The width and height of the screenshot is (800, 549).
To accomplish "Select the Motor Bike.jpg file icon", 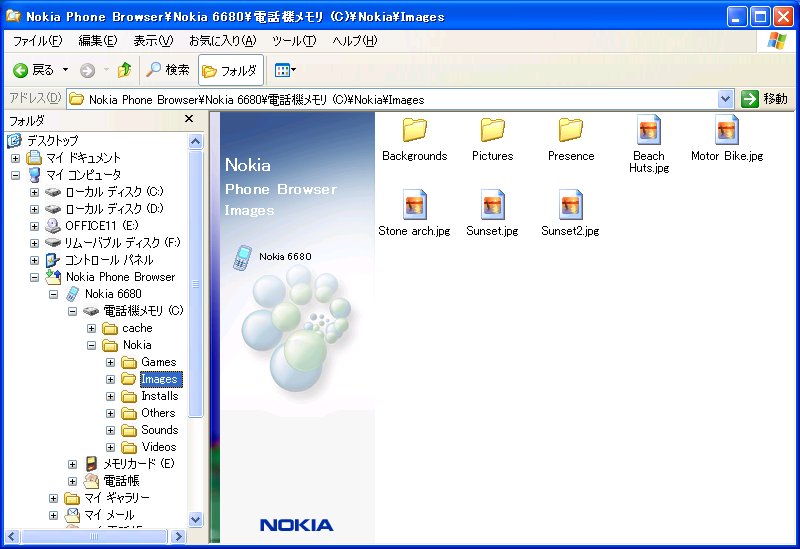I will point(727,130).
